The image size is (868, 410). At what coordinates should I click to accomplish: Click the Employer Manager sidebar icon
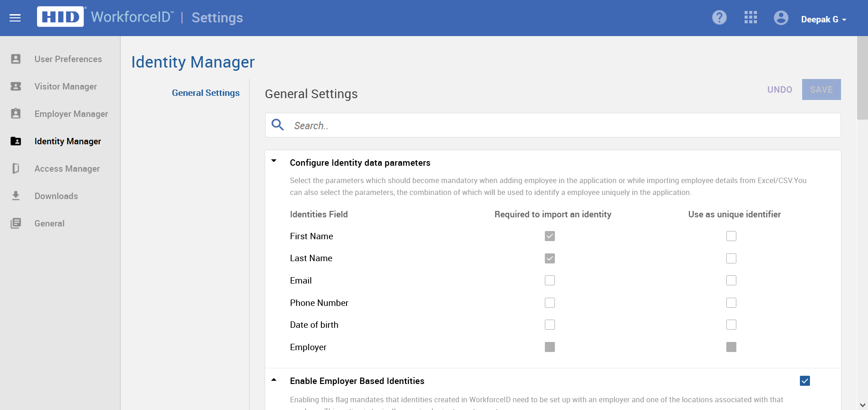click(x=16, y=114)
